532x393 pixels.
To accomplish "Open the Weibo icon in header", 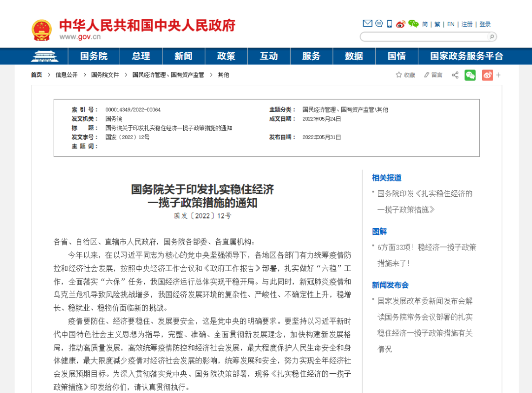I will (400, 24).
